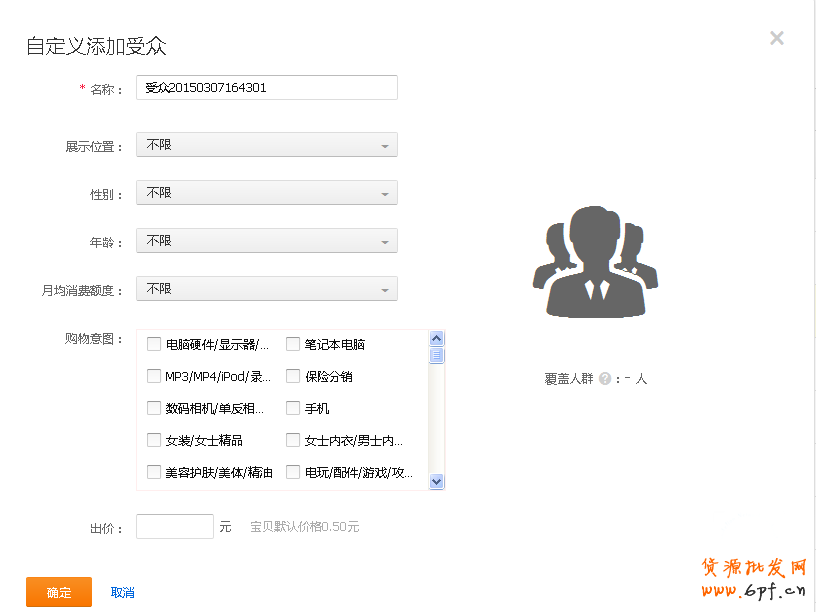
Task: Close the 自定义添加受众 dialog
Action: pyautogui.click(x=776, y=38)
